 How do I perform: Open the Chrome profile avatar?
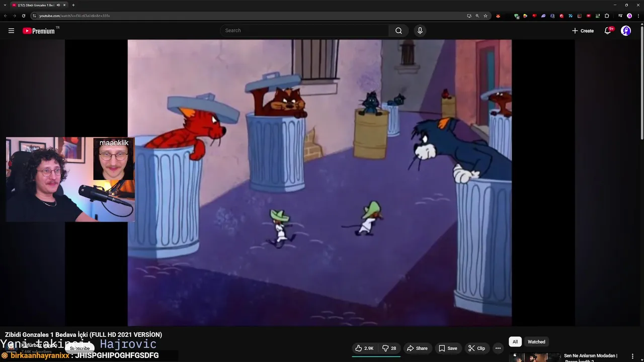tap(629, 16)
